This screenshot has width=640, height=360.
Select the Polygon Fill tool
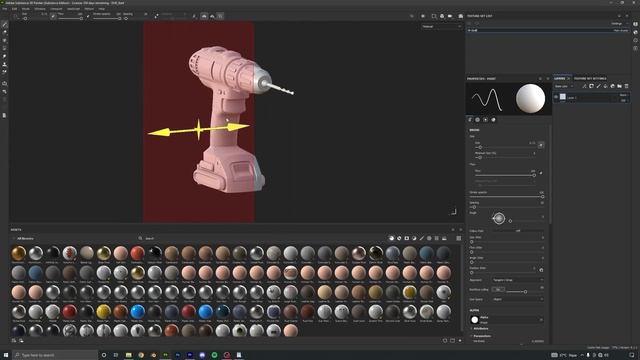4,48
